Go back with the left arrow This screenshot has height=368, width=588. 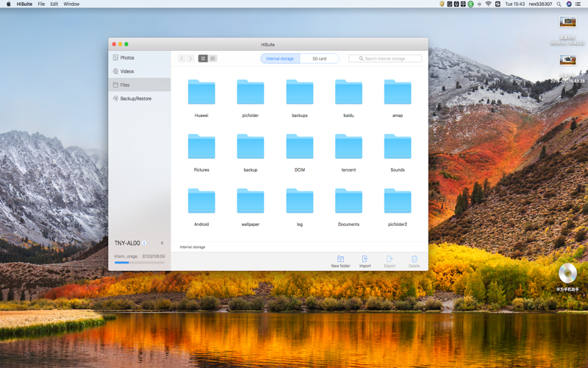click(x=182, y=59)
